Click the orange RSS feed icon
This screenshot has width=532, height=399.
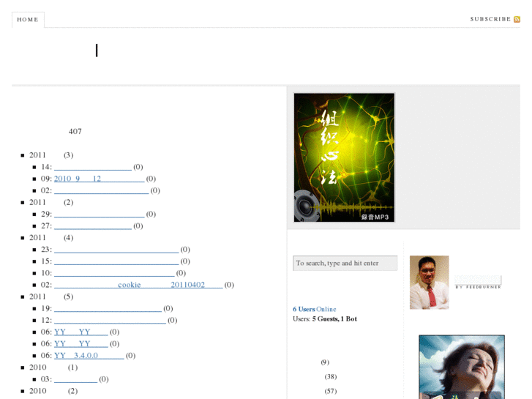(517, 19)
